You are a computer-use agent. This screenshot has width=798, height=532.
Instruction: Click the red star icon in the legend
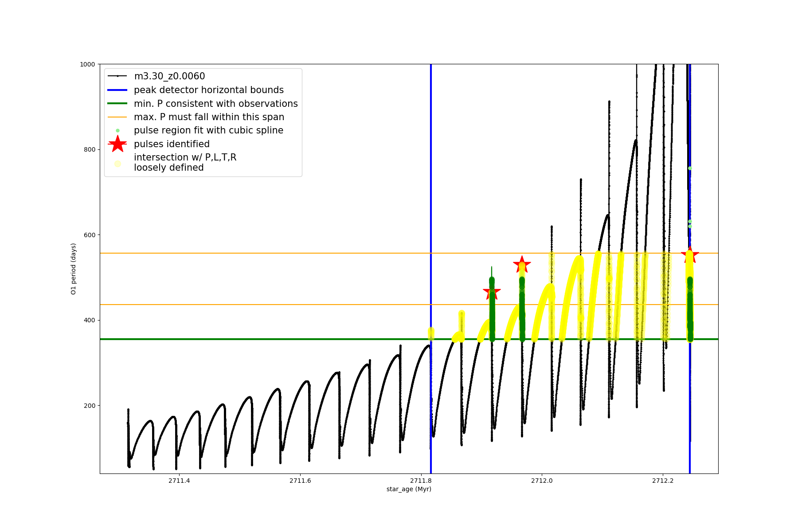117,144
